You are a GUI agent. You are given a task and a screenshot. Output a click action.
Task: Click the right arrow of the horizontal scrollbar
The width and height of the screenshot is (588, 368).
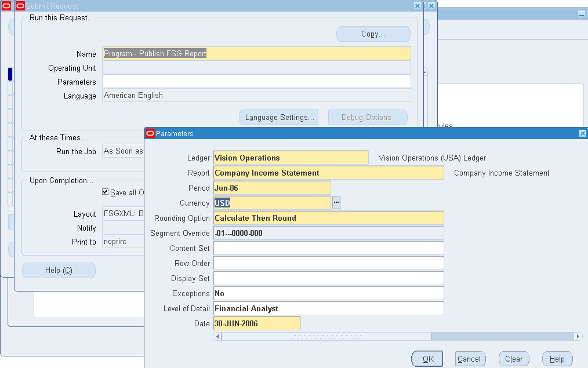(x=578, y=336)
